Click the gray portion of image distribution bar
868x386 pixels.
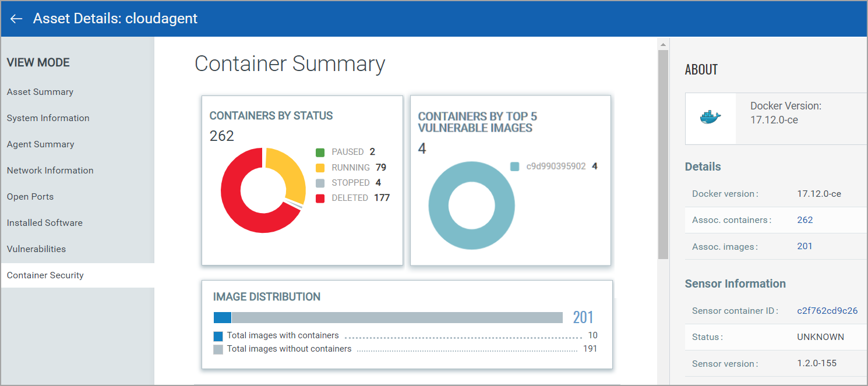pyautogui.click(x=397, y=317)
